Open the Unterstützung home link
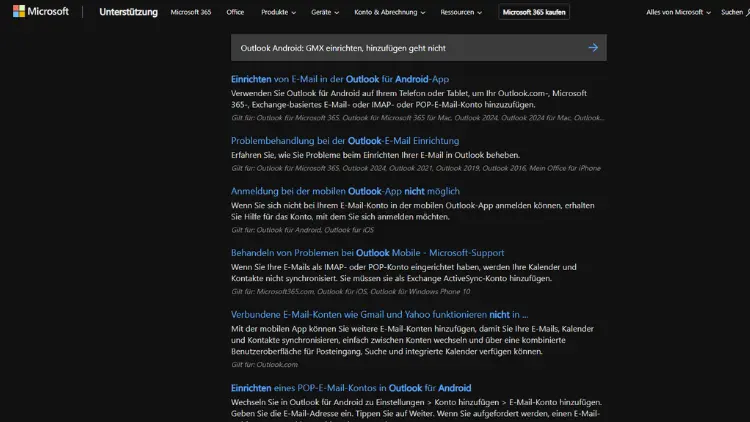 (128, 12)
